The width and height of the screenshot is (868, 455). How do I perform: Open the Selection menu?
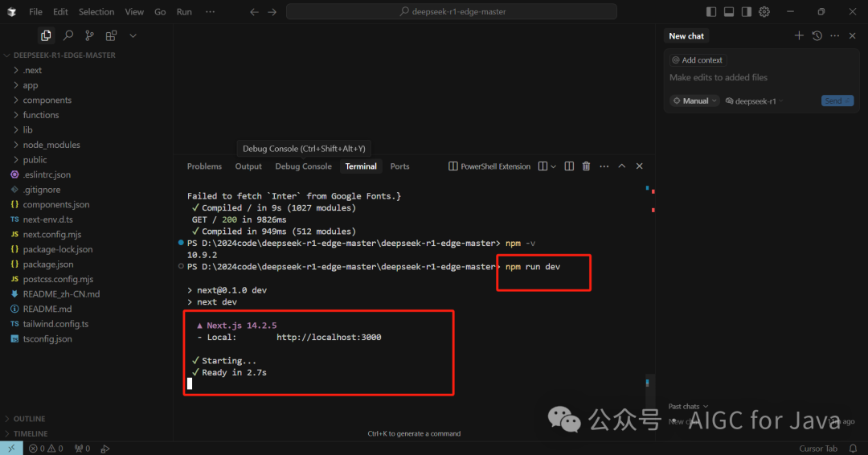[x=96, y=11]
